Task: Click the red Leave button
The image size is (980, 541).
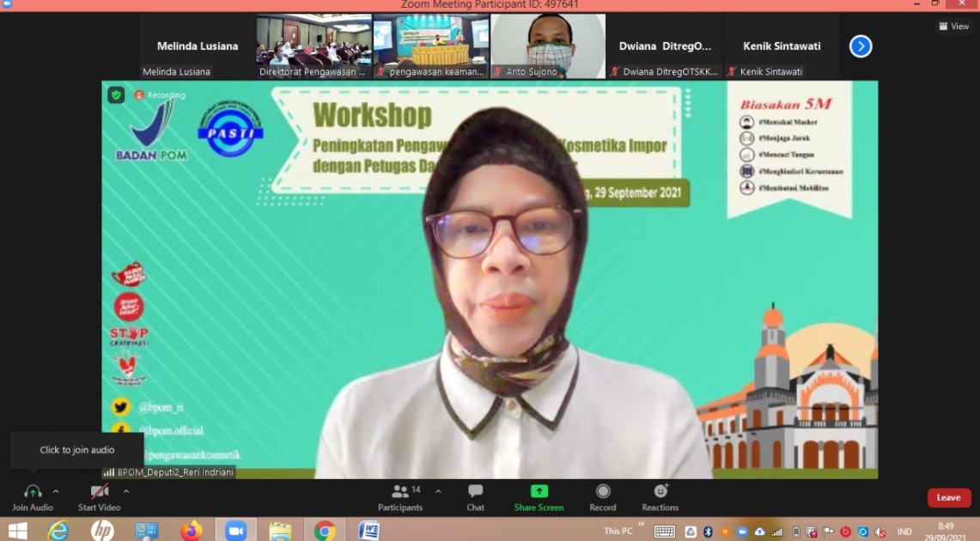Action: [x=948, y=496]
